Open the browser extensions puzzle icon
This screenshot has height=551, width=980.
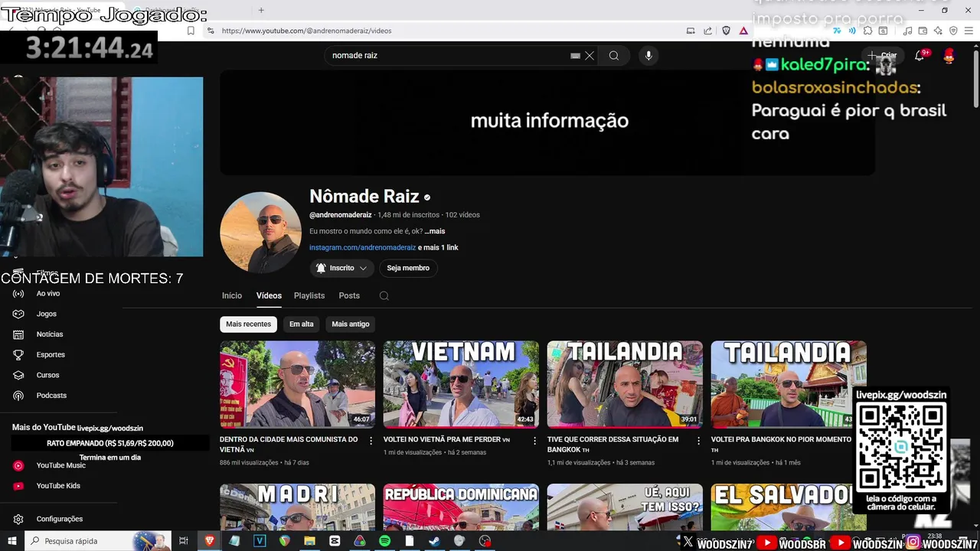[867, 31]
